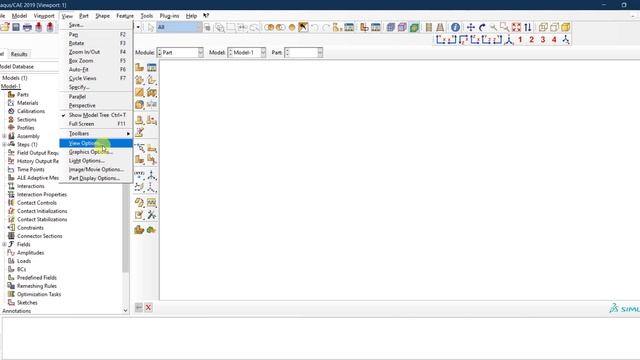
Task: Choose View Options in View menu
Action: click(96, 143)
